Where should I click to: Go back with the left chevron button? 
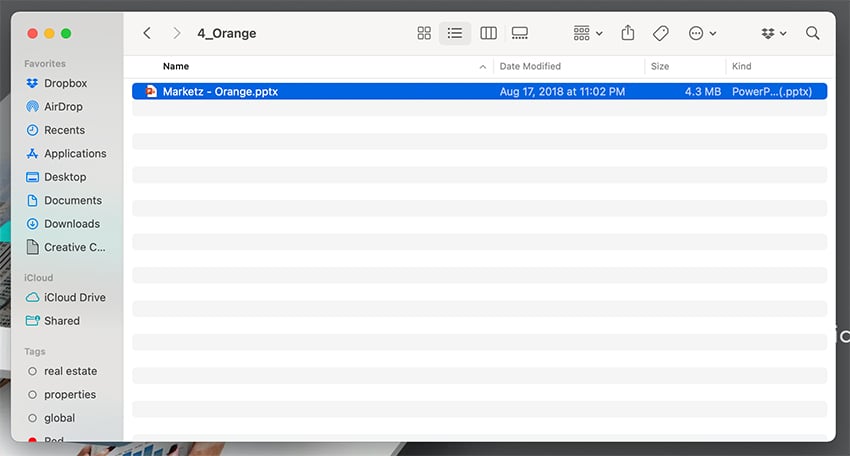coord(147,33)
